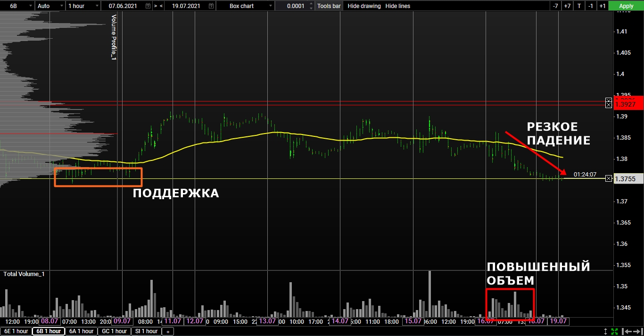Click the 01:24:07 countdown timer text
The image size is (644, 336).
tap(585, 175)
